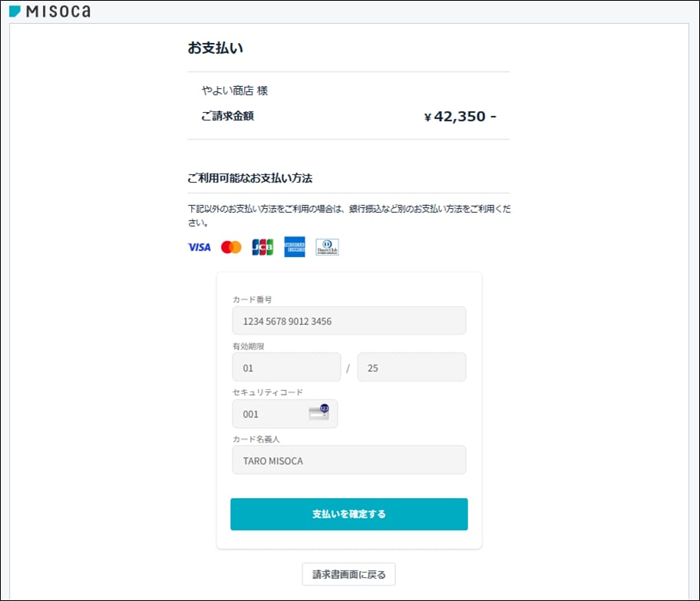The height and width of the screenshot is (601, 700).
Task: Click the お支払い page heading
Action: (216, 48)
